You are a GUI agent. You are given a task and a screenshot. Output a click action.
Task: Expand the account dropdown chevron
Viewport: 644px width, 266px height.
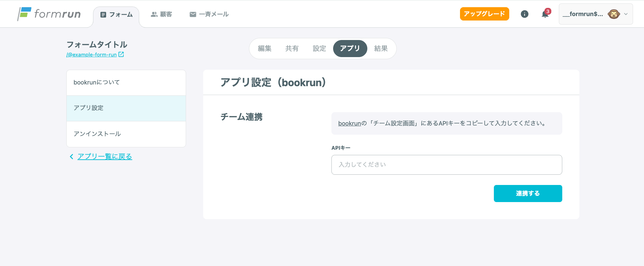click(626, 14)
